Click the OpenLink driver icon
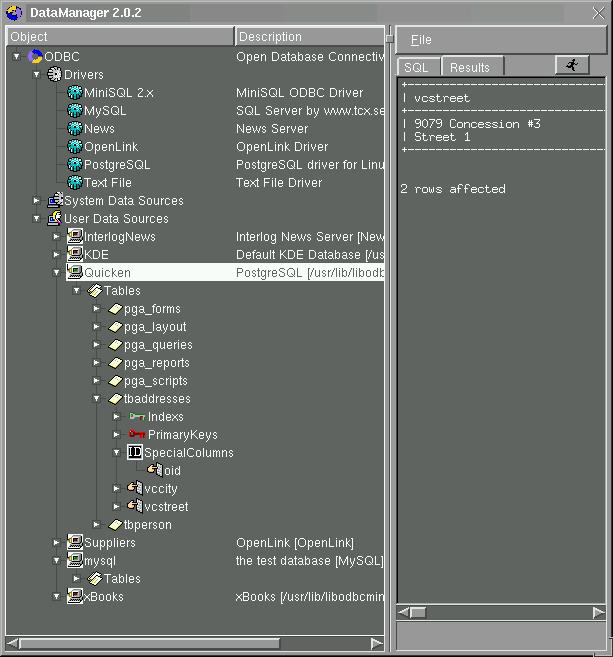The height and width of the screenshot is (657, 613). coord(75,146)
